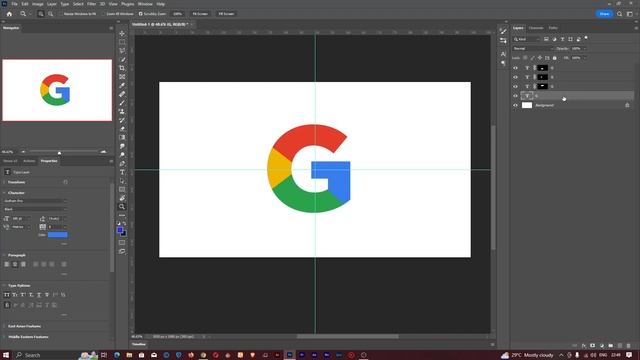This screenshot has height=360, width=640.
Task: Select the Frame tool
Action: pyautogui.click(x=122, y=77)
